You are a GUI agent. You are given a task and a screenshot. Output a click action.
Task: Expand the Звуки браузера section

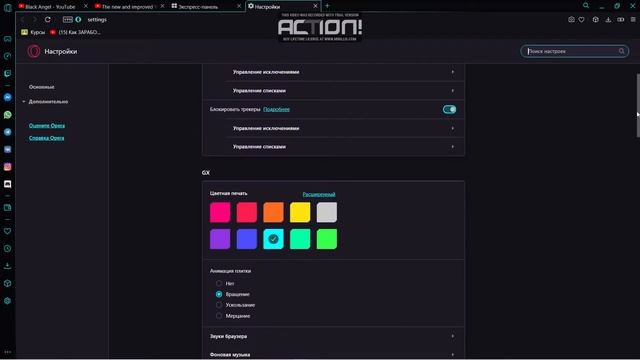coord(333,336)
